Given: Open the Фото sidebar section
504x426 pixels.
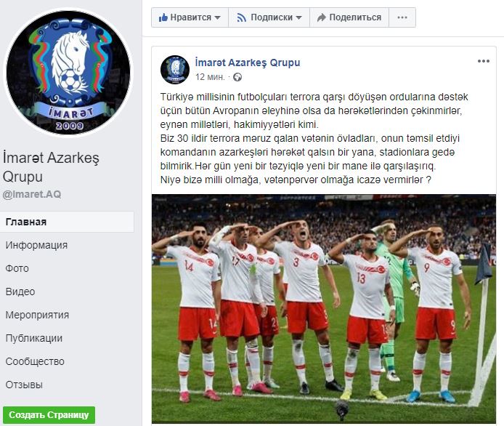Looking at the screenshot, I should 17,268.
